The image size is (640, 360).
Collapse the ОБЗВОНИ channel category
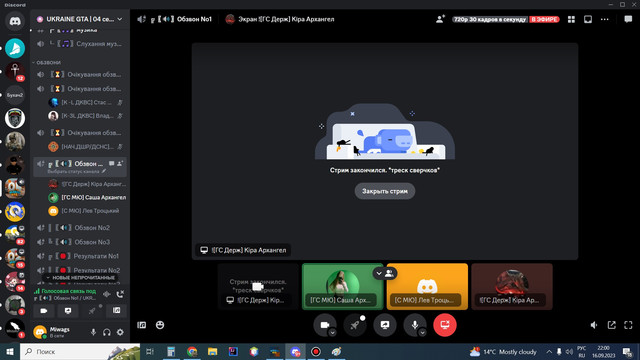click(x=47, y=62)
